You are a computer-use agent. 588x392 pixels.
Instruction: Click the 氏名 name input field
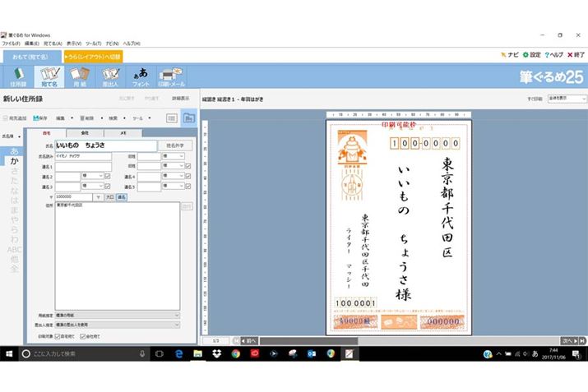click(106, 145)
